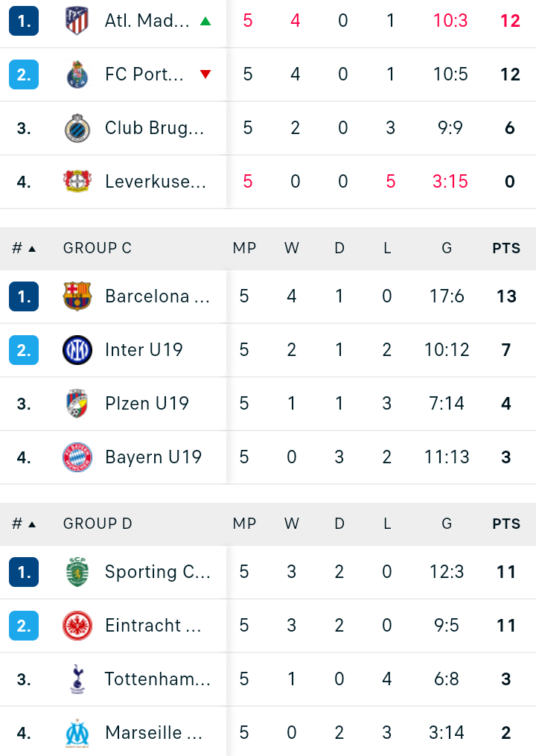Click the Atletico Madrid club crest
The width and height of the screenshot is (536, 756).
[77, 21]
